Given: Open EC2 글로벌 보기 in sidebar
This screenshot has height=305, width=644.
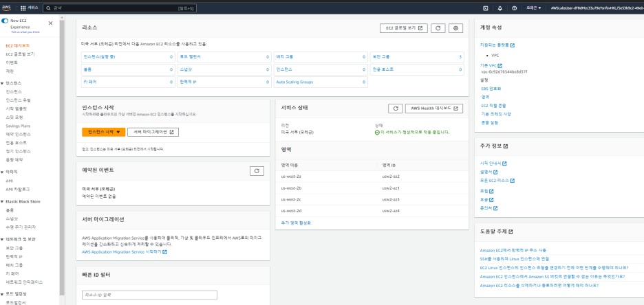Looking at the screenshot, I should (x=20, y=54).
